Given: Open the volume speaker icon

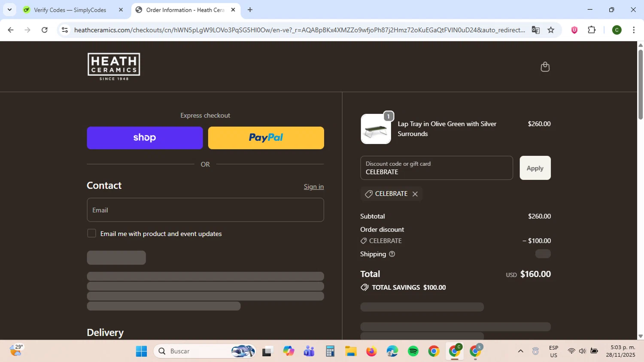Looking at the screenshot, I should click(582, 351).
